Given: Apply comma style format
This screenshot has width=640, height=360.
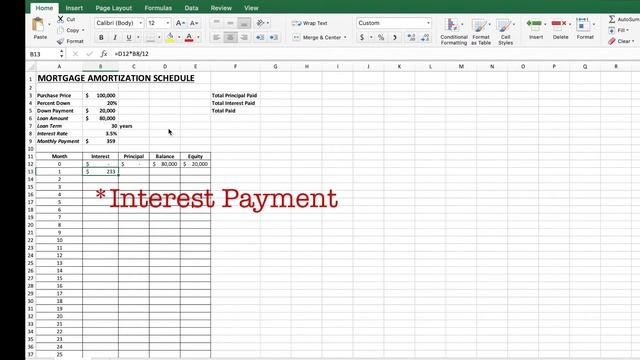Looking at the screenshot, I should pyautogui.click(x=394, y=38).
